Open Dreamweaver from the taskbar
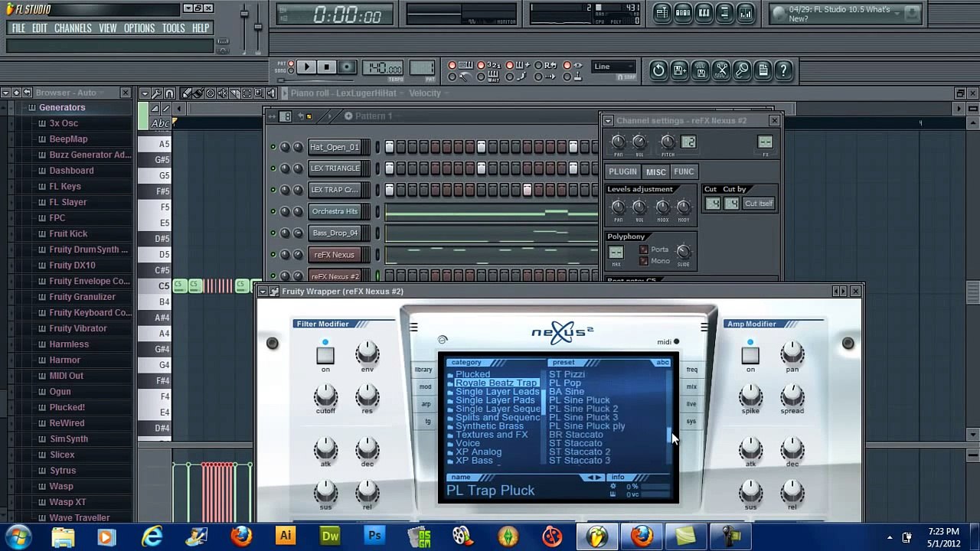 point(330,536)
